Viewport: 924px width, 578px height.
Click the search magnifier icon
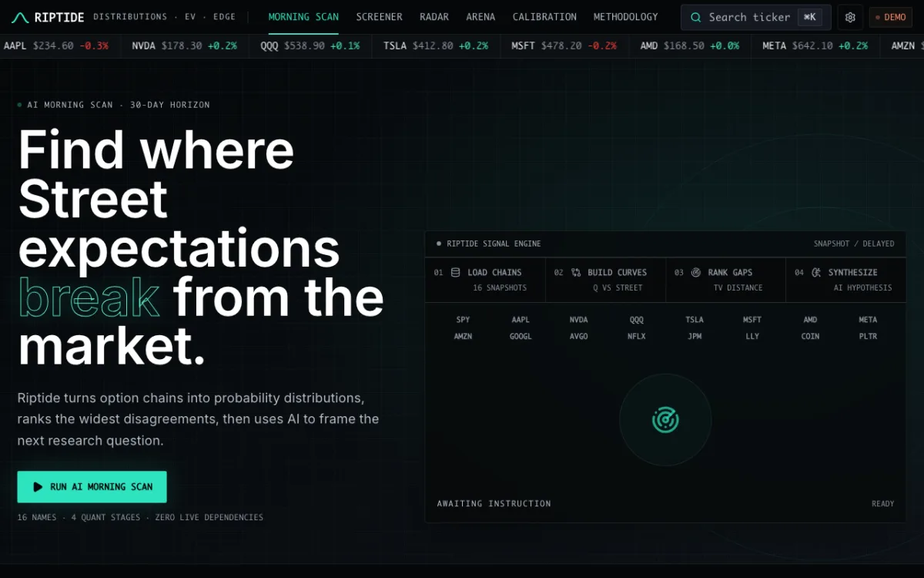(x=696, y=17)
